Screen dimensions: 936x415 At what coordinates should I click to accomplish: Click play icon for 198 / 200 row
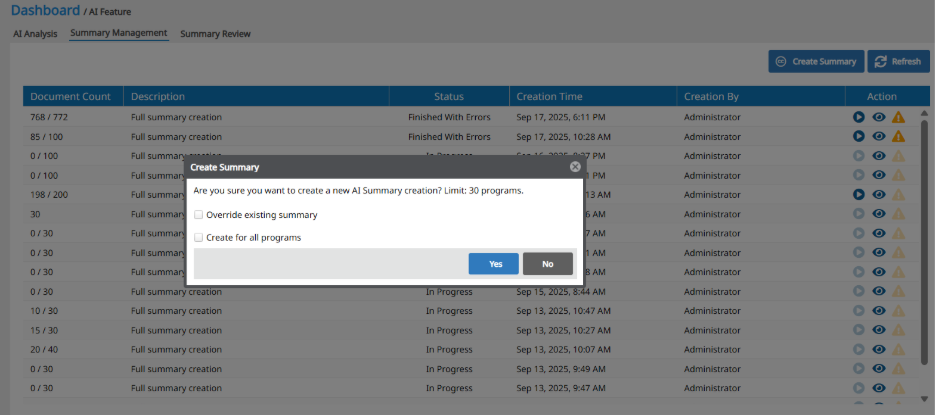(x=858, y=194)
